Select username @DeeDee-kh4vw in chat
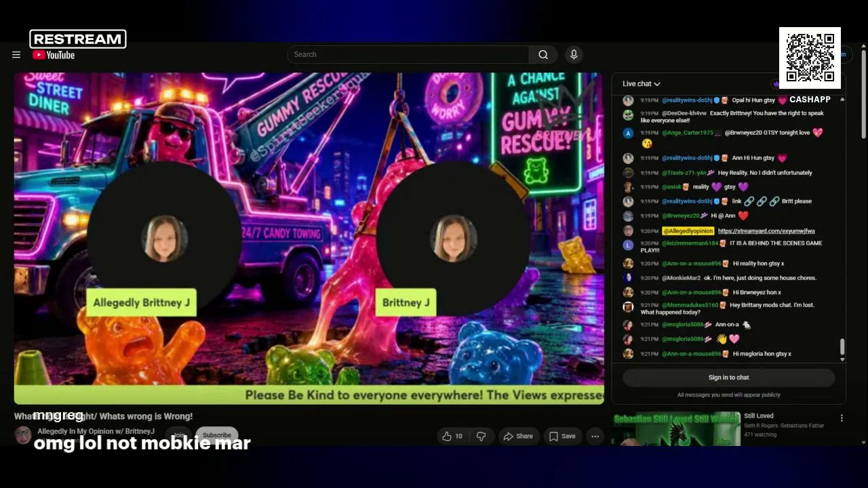Viewport: 868px width, 488px height. tap(684, 113)
